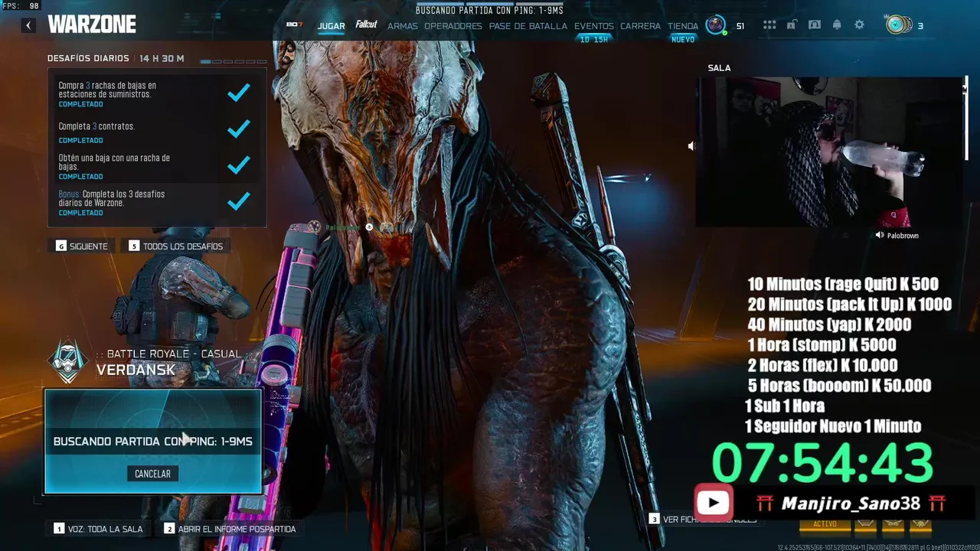980x551 pixels.
Task: Open the Fallout event tab logo
Action: pos(366,24)
